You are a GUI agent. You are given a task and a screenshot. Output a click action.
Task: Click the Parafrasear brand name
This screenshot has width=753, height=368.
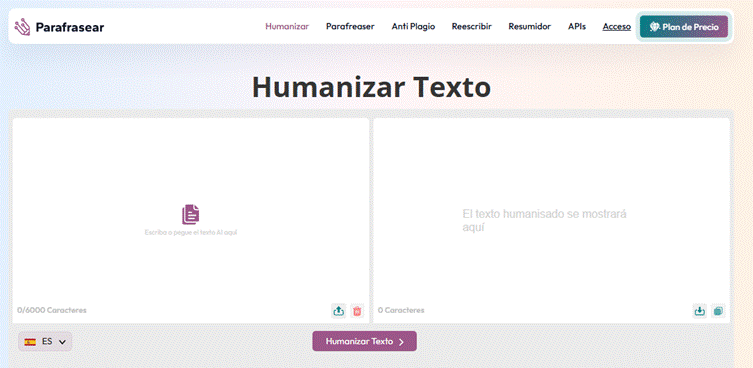pos(70,27)
